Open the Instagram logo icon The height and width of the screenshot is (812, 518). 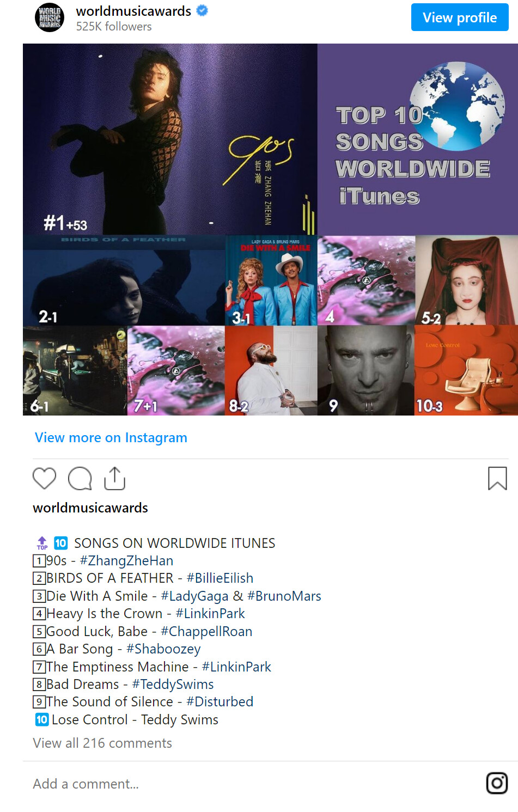[497, 783]
